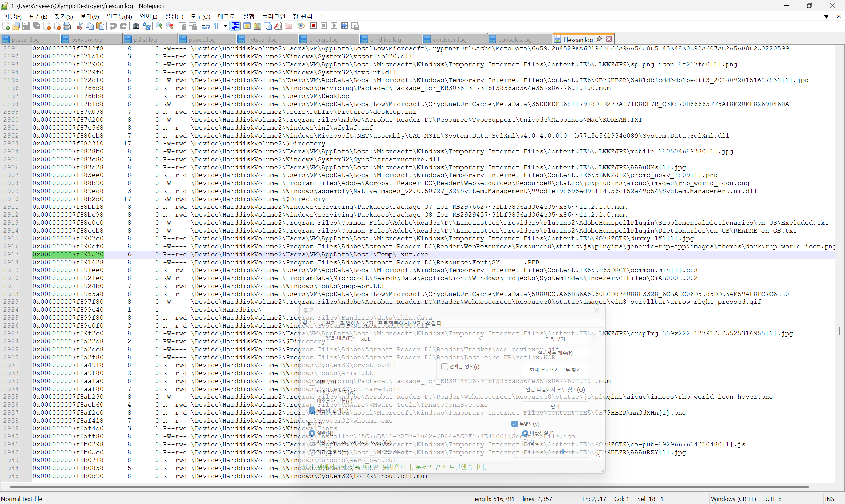Click the Zoom in magnifier icon
This screenshot has width=845, height=504.
(x=159, y=26)
